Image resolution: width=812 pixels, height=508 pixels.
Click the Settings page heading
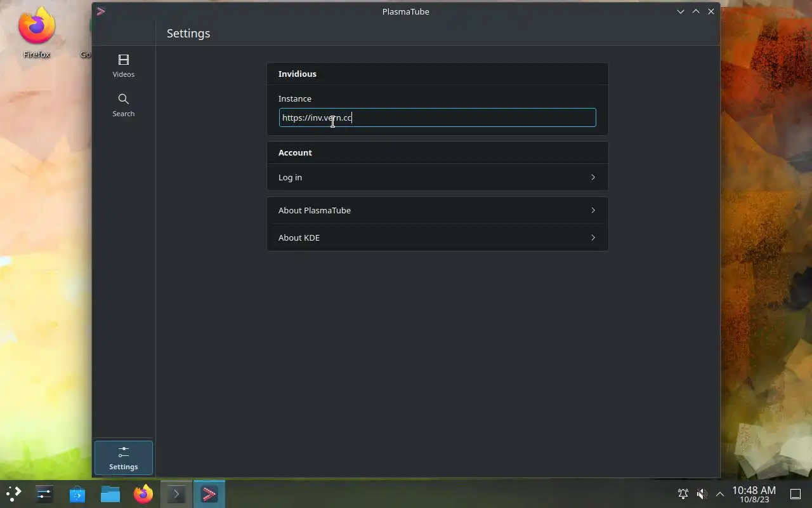(x=188, y=33)
